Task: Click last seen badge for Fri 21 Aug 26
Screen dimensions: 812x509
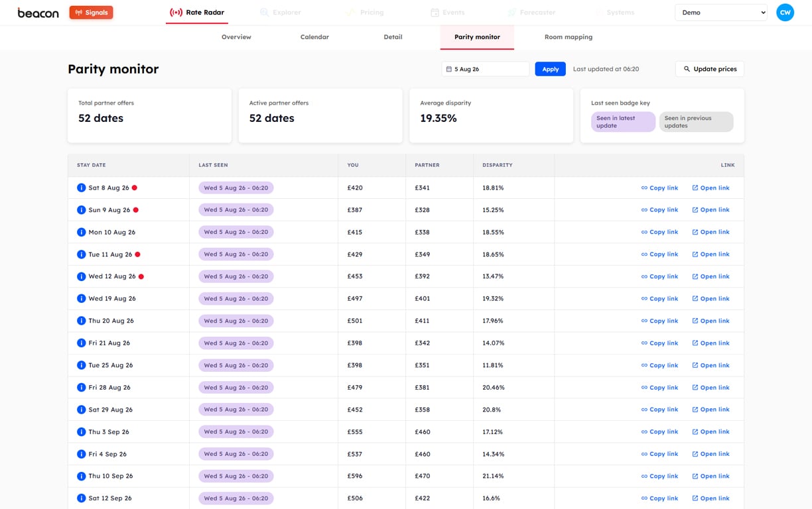Action: tap(236, 343)
